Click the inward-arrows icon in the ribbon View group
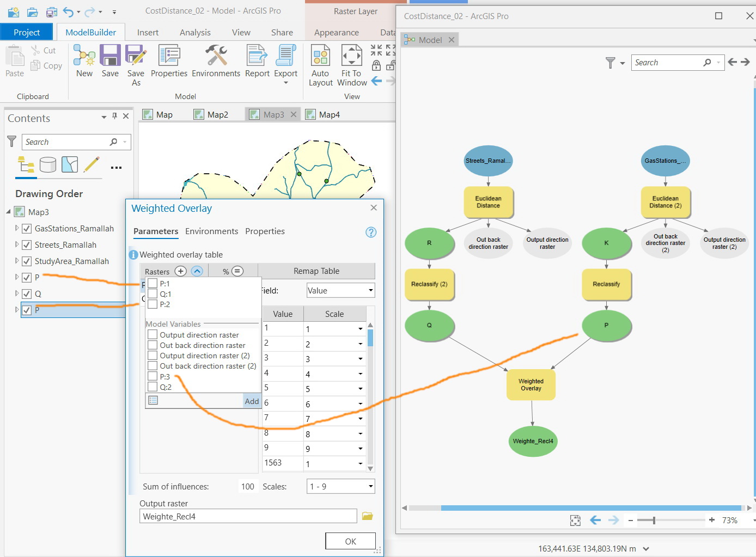 [x=376, y=51]
